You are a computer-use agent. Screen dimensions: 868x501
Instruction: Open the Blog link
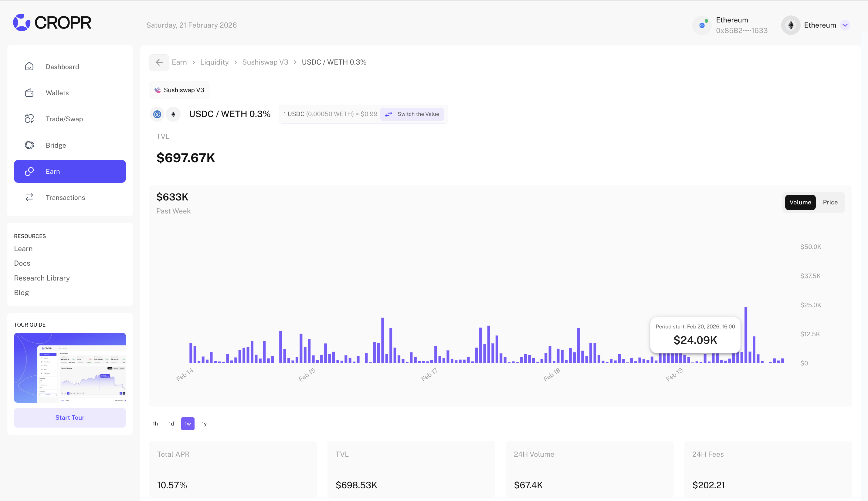click(x=21, y=292)
